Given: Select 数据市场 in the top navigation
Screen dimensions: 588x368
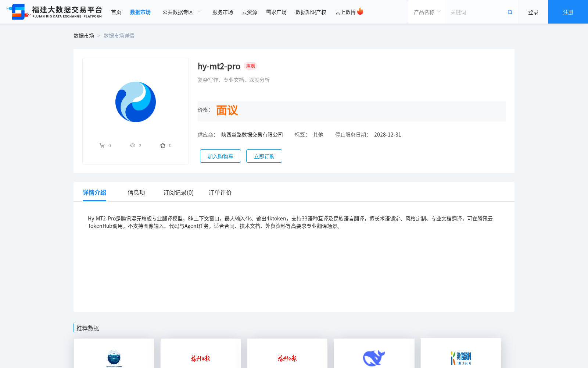Looking at the screenshot, I should pos(140,12).
